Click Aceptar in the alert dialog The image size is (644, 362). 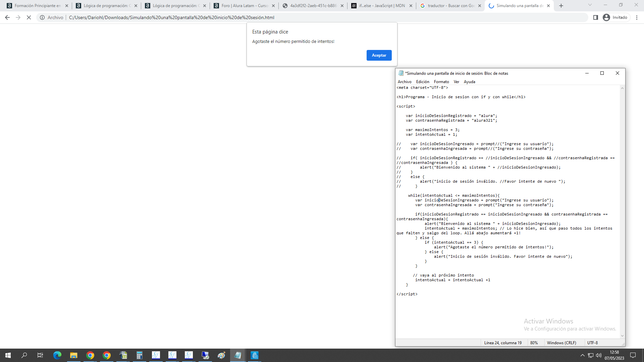[x=379, y=55]
